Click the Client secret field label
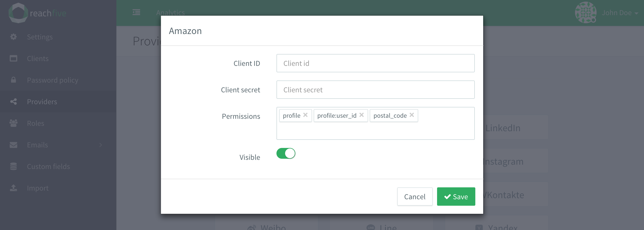644x230 pixels. coord(240,90)
